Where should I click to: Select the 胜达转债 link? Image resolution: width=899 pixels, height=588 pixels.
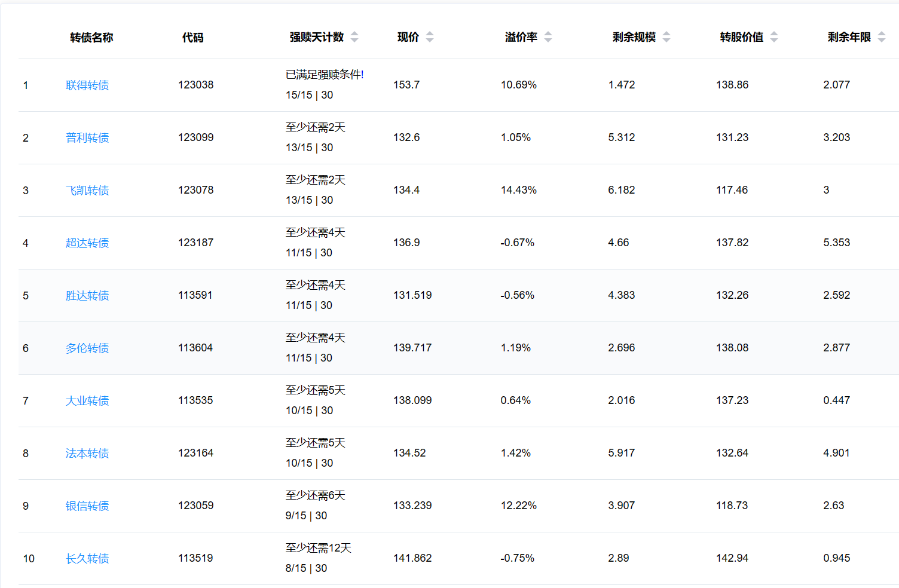coord(87,296)
